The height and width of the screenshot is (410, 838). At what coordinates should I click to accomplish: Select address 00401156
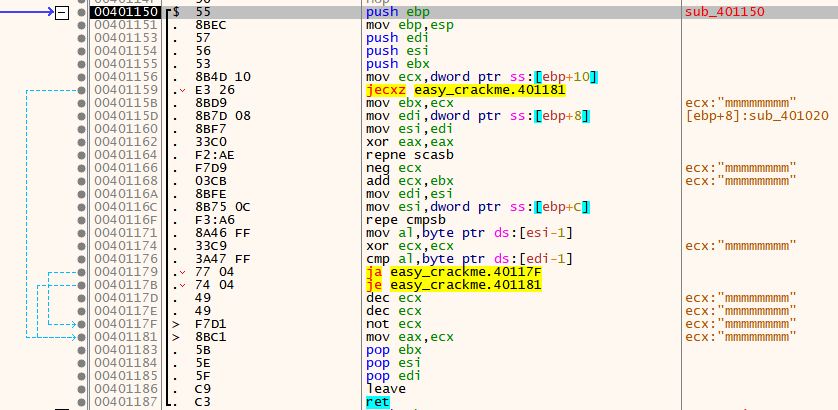click(x=126, y=77)
